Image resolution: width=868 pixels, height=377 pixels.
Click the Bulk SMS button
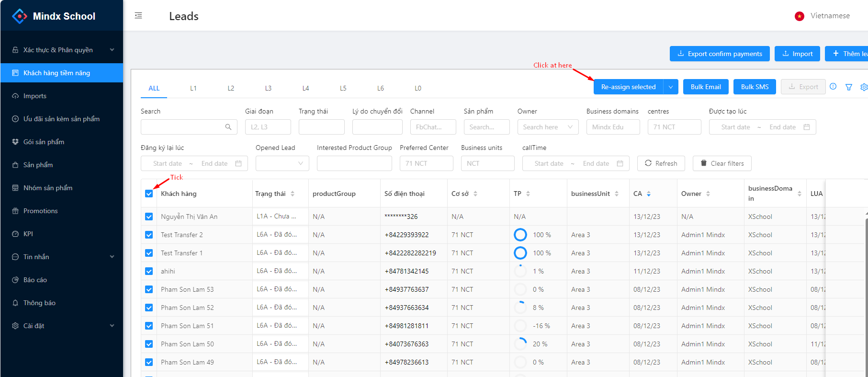pyautogui.click(x=755, y=87)
